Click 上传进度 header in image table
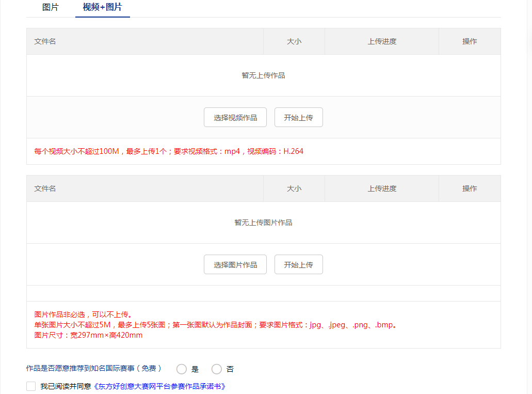 click(382, 188)
